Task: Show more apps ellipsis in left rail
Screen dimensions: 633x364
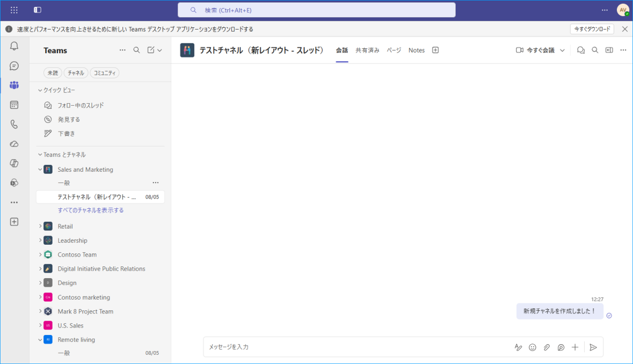Action: pyautogui.click(x=14, y=203)
